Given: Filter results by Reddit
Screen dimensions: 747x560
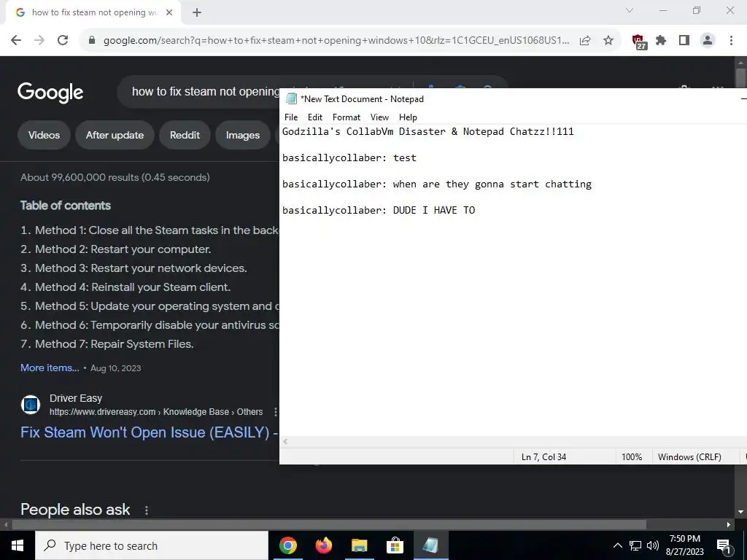Looking at the screenshot, I should tap(185, 135).
